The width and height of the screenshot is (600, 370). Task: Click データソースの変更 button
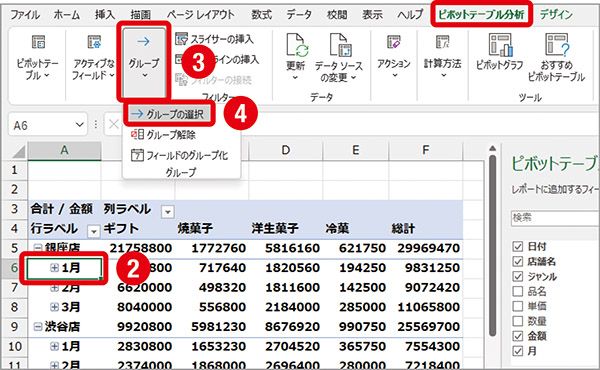point(339,57)
